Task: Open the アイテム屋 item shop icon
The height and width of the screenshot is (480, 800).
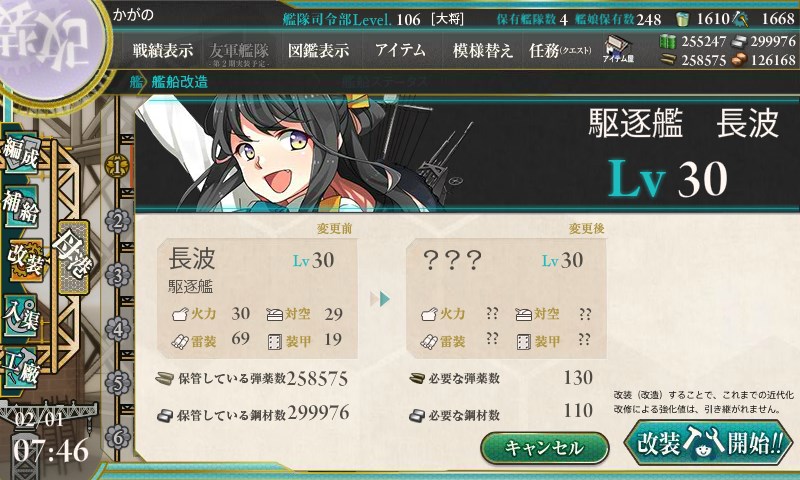Action: coord(618,49)
